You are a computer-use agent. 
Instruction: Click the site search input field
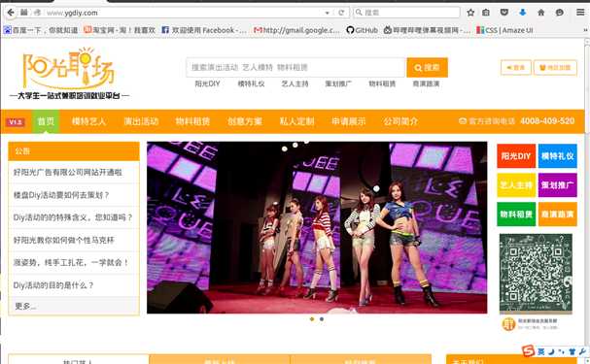[295, 68]
